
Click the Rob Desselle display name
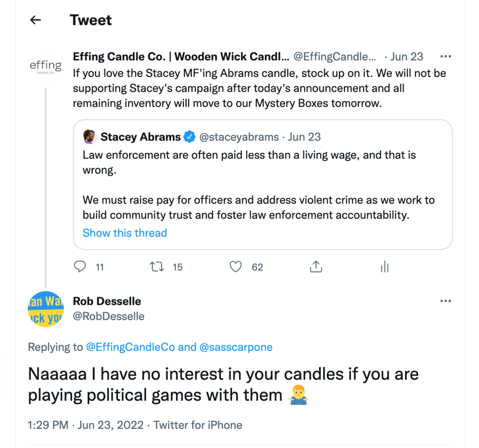[107, 301]
